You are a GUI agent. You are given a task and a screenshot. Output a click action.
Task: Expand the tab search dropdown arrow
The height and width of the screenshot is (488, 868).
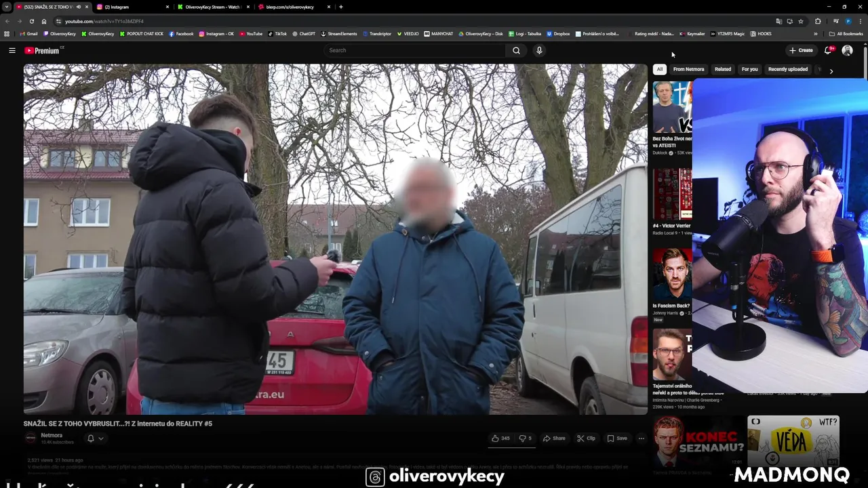coord(7,7)
